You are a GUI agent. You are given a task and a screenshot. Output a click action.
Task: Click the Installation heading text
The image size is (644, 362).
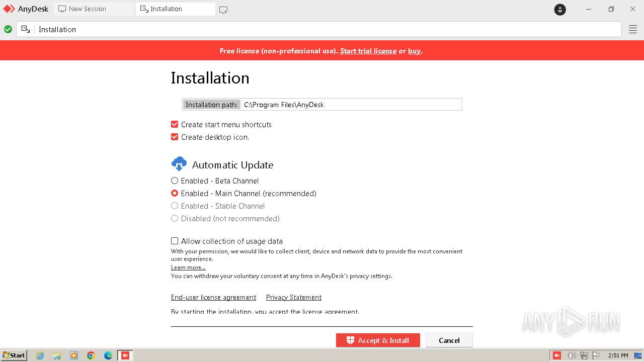(x=210, y=78)
